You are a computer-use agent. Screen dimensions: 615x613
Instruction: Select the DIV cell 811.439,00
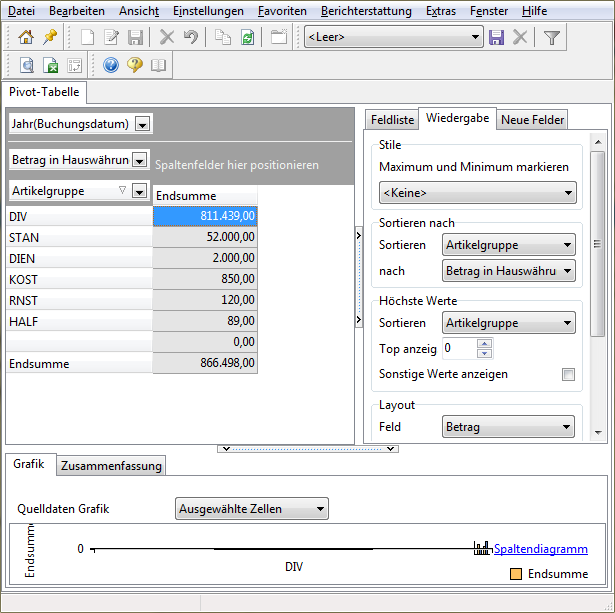pyautogui.click(x=205, y=216)
